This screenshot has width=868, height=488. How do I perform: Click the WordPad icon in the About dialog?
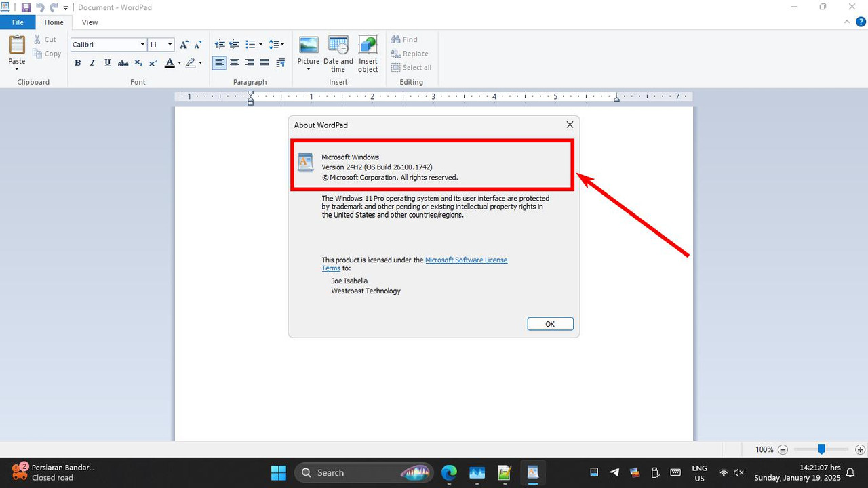point(306,163)
